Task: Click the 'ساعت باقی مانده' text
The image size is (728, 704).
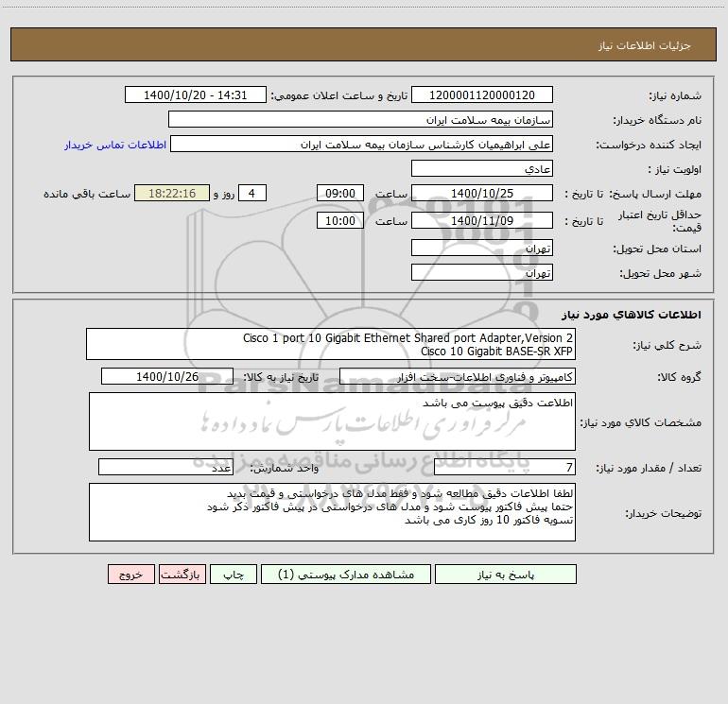Action: click(x=87, y=194)
